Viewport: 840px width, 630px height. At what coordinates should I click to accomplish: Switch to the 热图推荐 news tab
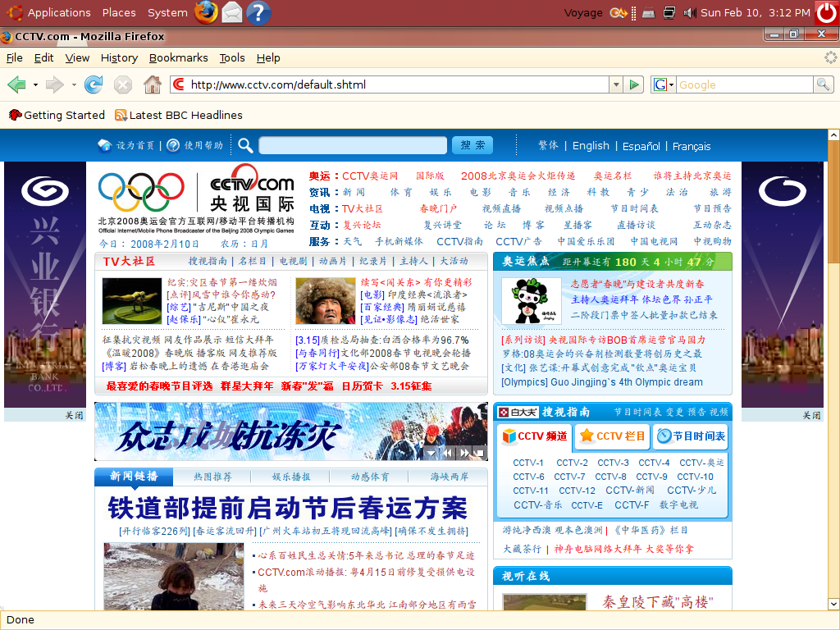tap(212, 477)
